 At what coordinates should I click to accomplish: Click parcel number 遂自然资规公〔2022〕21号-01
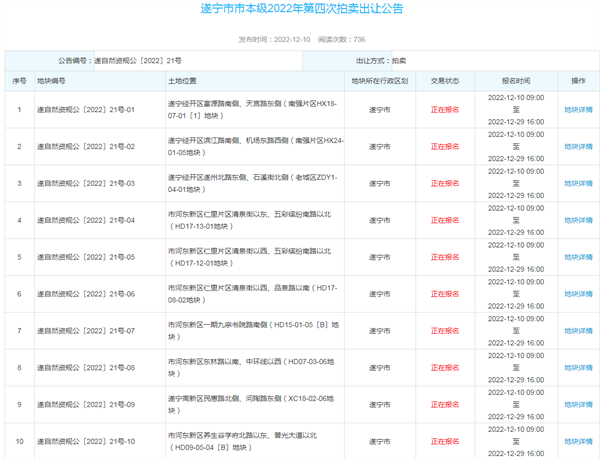[x=86, y=110]
